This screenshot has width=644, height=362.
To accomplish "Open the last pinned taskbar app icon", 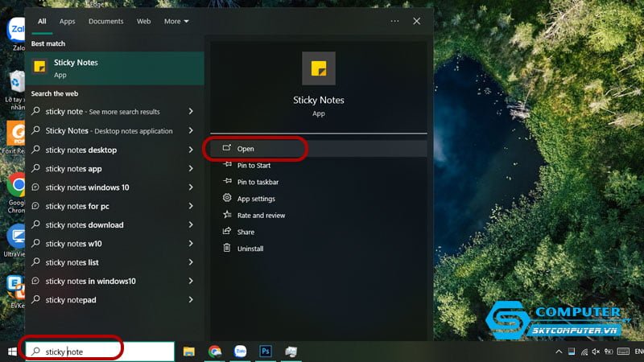I will [291, 352].
